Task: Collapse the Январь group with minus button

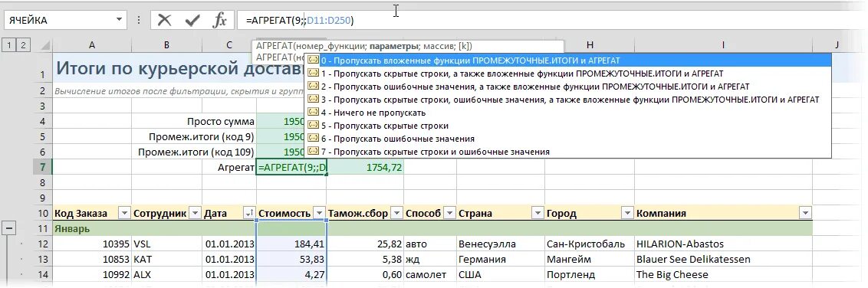Action: 10,228
